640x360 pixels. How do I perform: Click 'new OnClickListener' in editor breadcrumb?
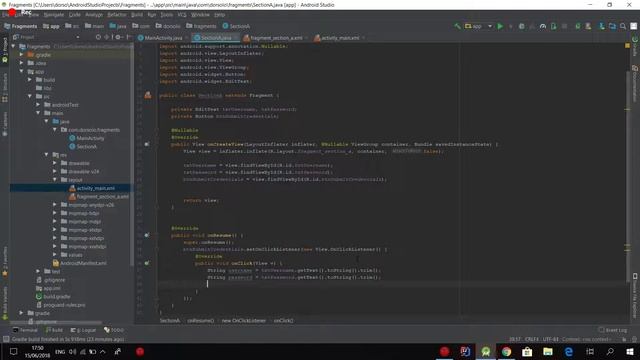pyautogui.click(x=244, y=320)
